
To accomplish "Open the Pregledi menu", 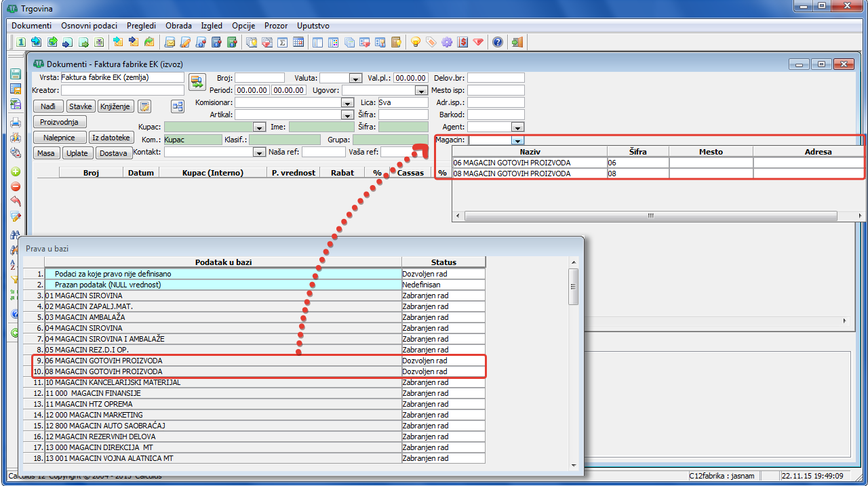I will 141,25.
